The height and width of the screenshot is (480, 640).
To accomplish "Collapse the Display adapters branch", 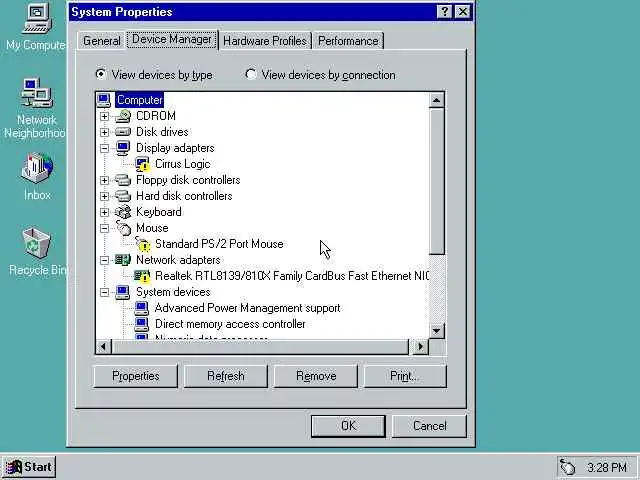I will [104, 148].
